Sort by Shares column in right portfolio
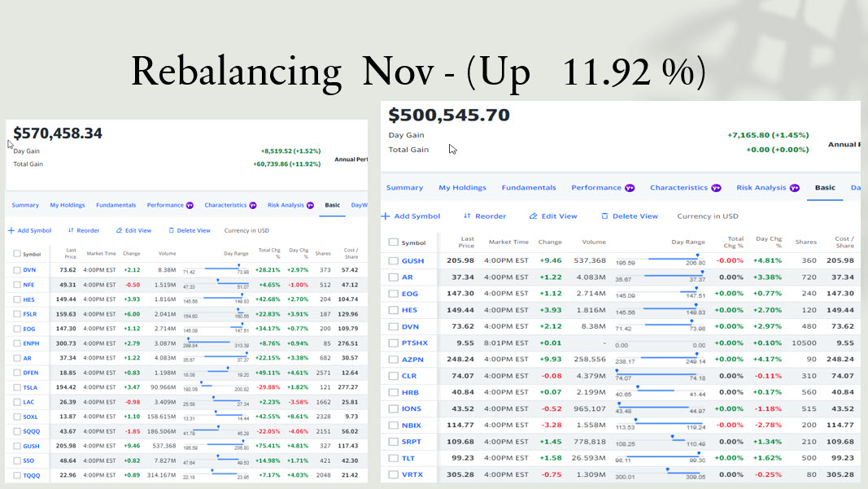 [806, 242]
